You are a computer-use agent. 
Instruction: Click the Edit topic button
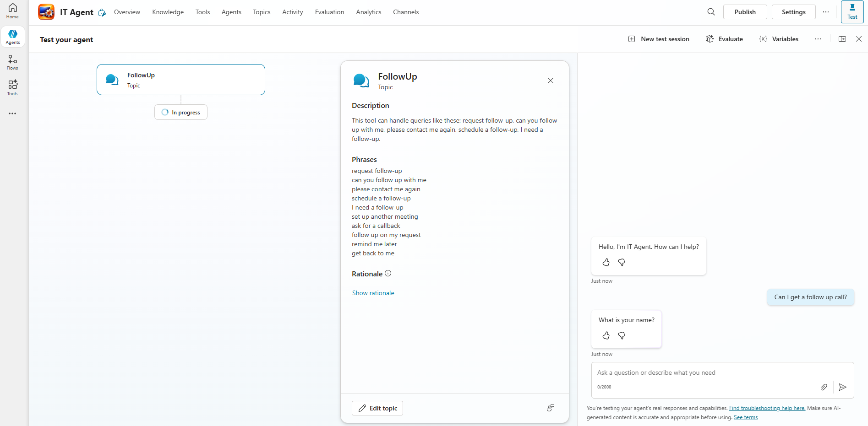(377, 408)
